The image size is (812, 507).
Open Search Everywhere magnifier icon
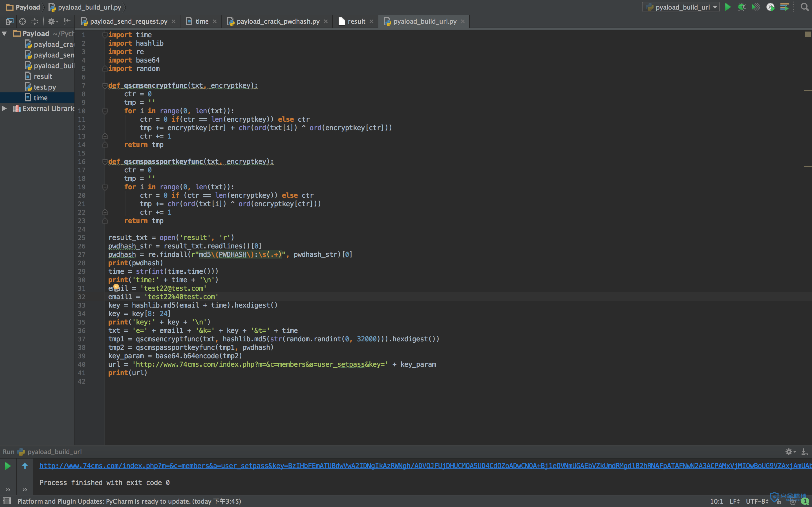[804, 7]
